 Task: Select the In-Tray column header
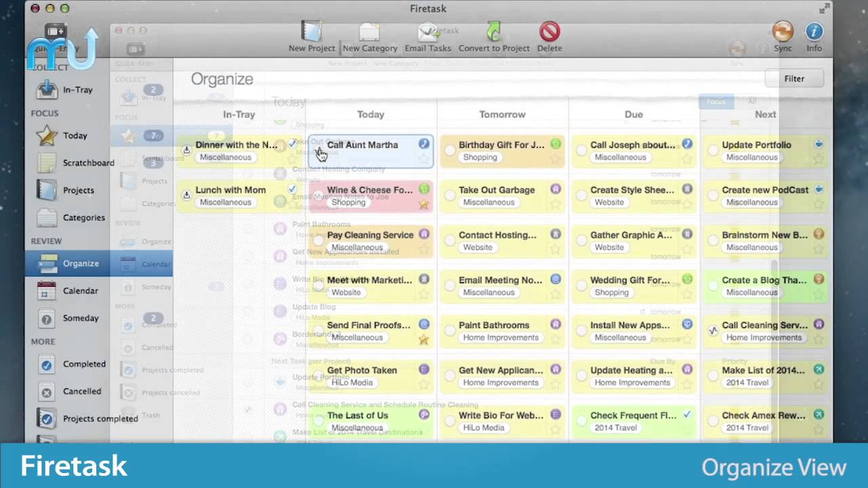pyautogui.click(x=239, y=115)
